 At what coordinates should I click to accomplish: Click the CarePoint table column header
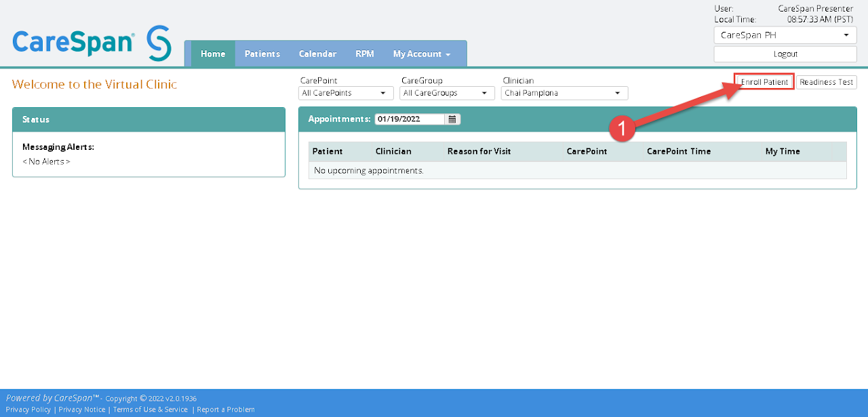[587, 151]
